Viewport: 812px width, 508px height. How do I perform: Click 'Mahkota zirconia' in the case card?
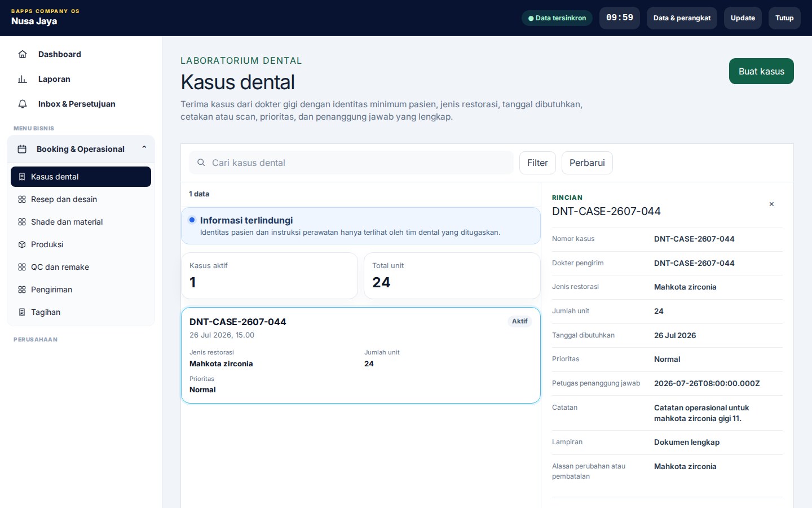click(221, 364)
